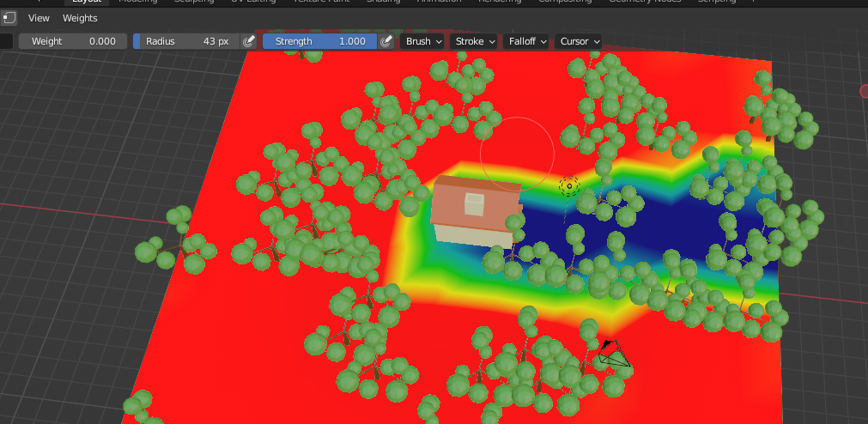Click the house model in viewport

coord(476,211)
